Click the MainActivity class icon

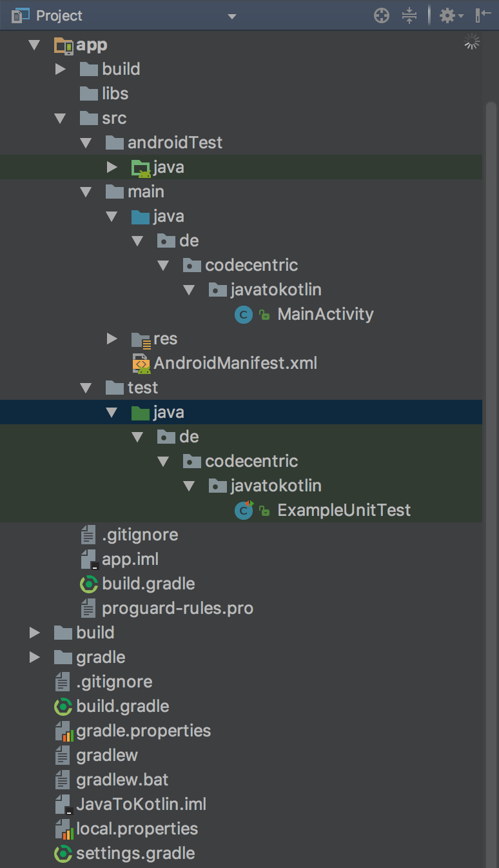(243, 315)
